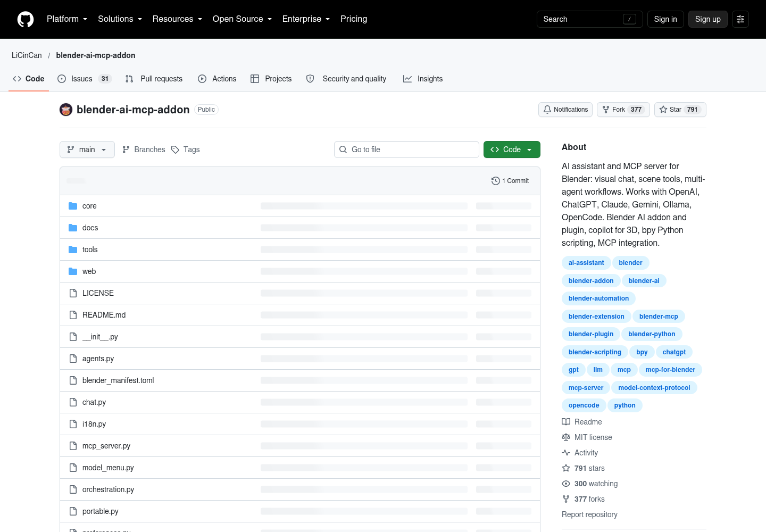This screenshot has width=766, height=532.
Task: Switch to the Actions tab
Action: (217, 79)
